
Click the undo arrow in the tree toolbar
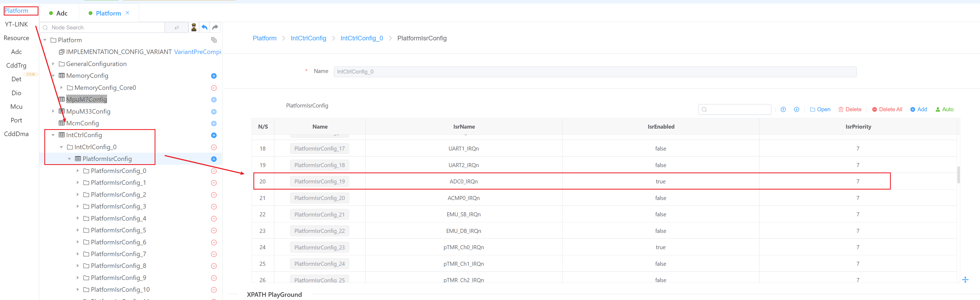click(204, 28)
